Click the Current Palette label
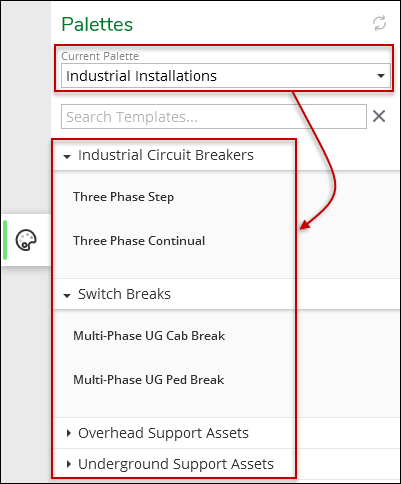 100,56
